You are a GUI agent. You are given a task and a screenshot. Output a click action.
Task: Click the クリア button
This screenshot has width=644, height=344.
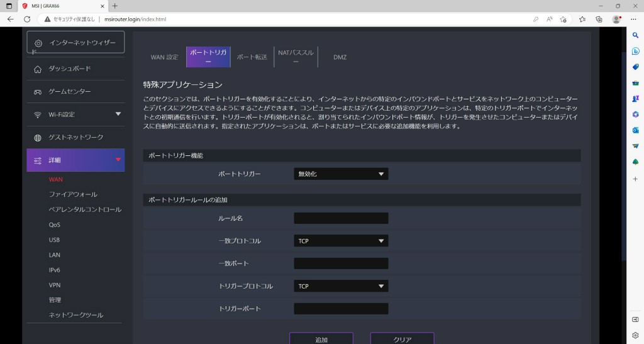pyautogui.click(x=402, y=339)
